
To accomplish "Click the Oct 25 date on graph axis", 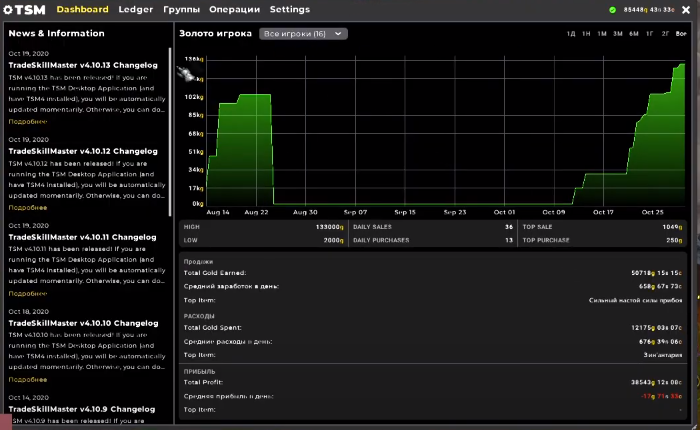I will coord(653,212).
